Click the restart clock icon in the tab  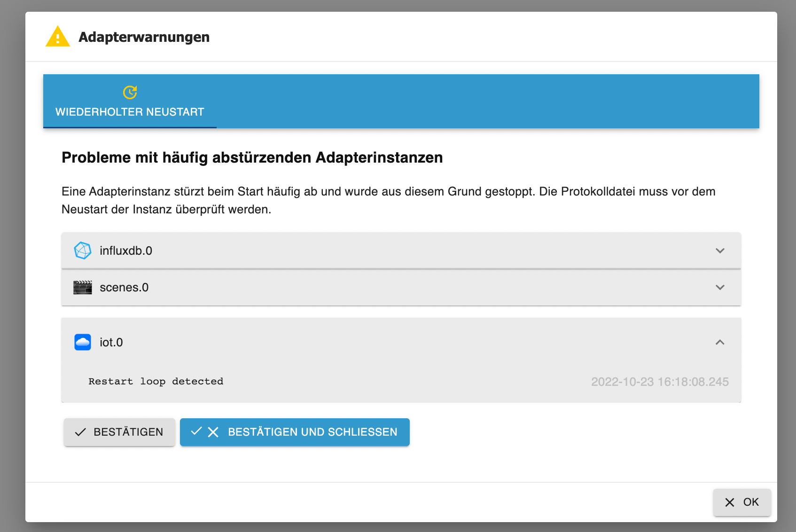click(x=130, y=92)
